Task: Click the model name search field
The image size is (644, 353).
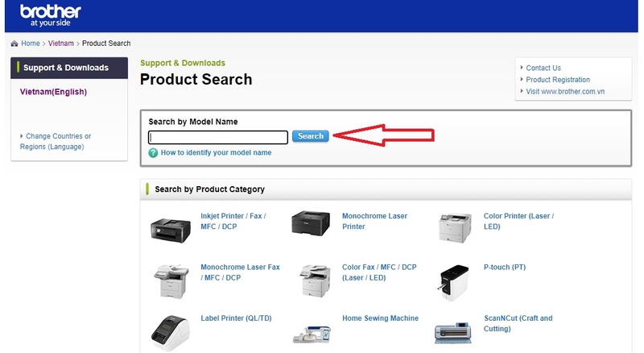Action: point(217,137)
